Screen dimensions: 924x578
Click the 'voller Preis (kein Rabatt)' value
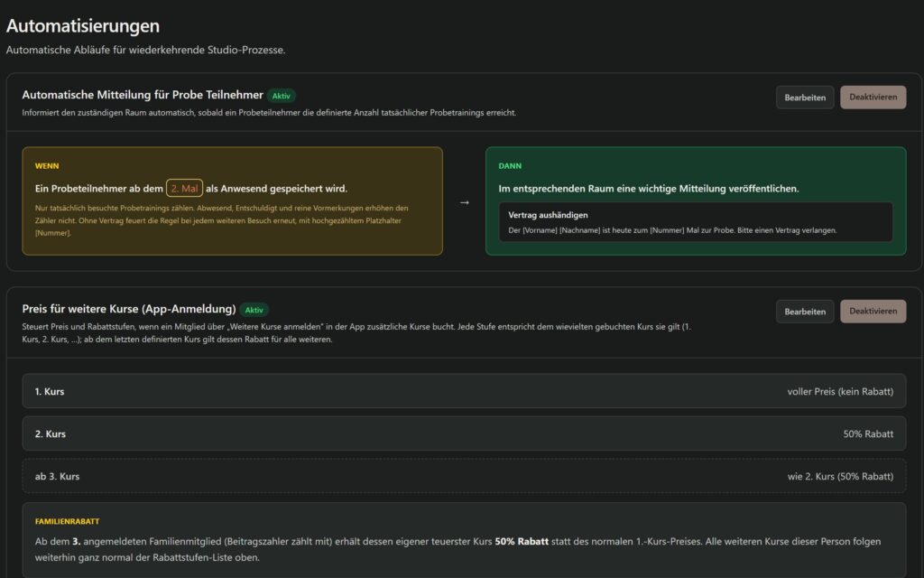(840, 391)
